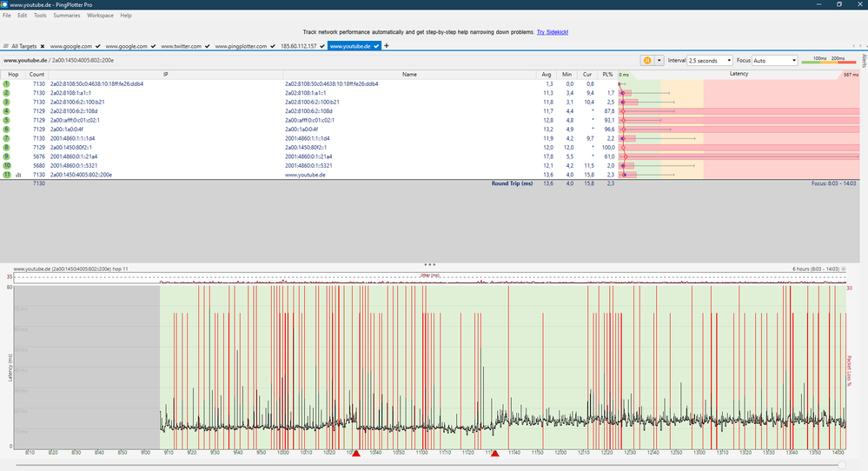
Task: Sort by the PL% column header
Action: coord(608,75)
